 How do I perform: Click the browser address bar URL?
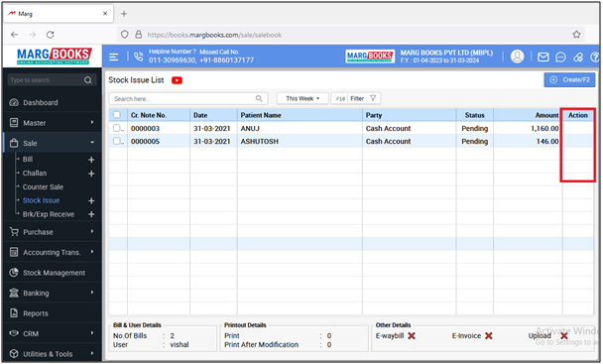click(214, 35)
